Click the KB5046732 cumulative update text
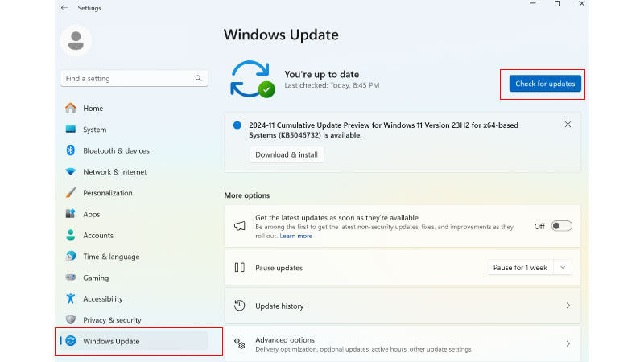This screenshot has height=362, width=644. (x=384, y=130)
